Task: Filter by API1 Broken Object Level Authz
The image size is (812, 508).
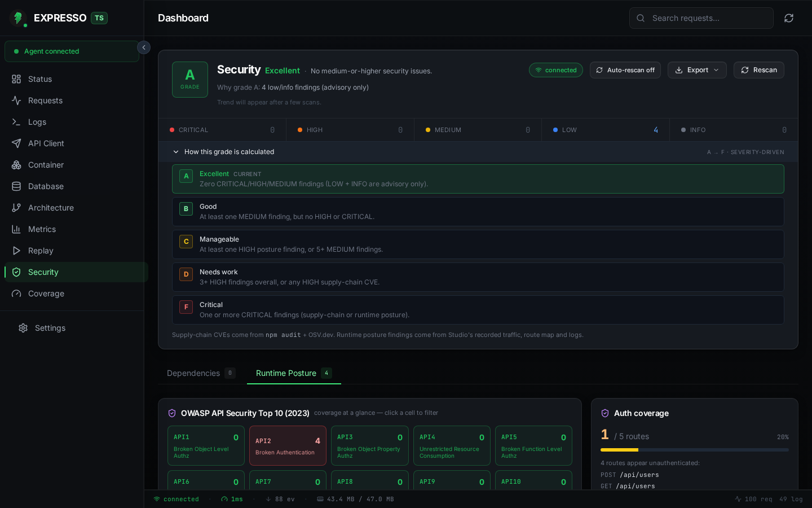Action: (206, 445)
